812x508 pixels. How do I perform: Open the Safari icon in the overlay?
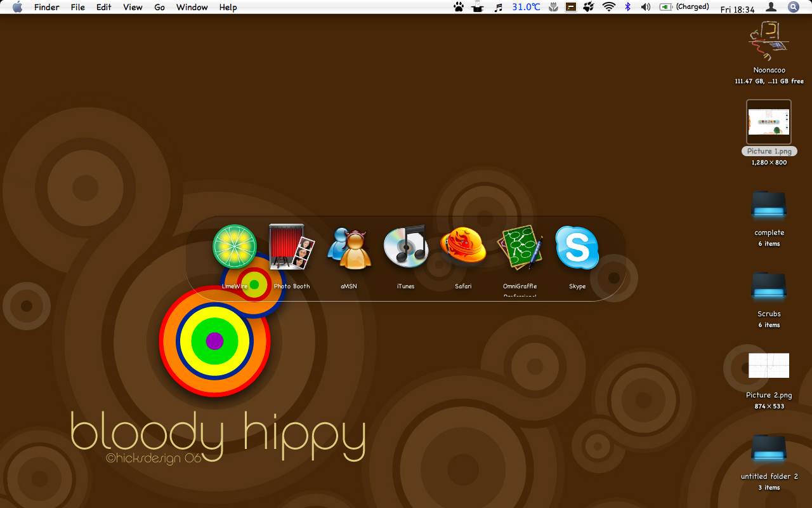(463, 246)
